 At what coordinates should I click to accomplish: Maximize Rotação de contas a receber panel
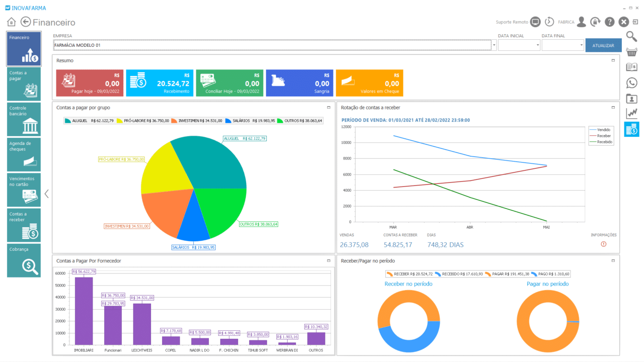[x=613, y=108]
